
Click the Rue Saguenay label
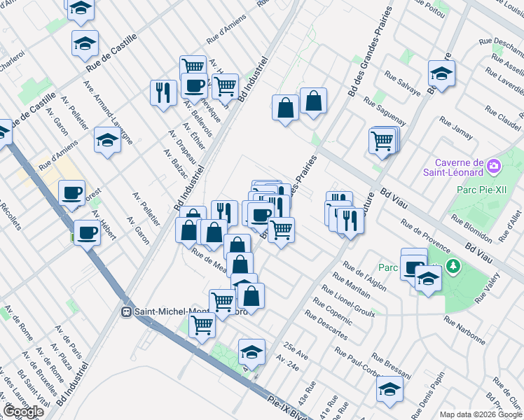pyautogui.click(x=385, y=111)
